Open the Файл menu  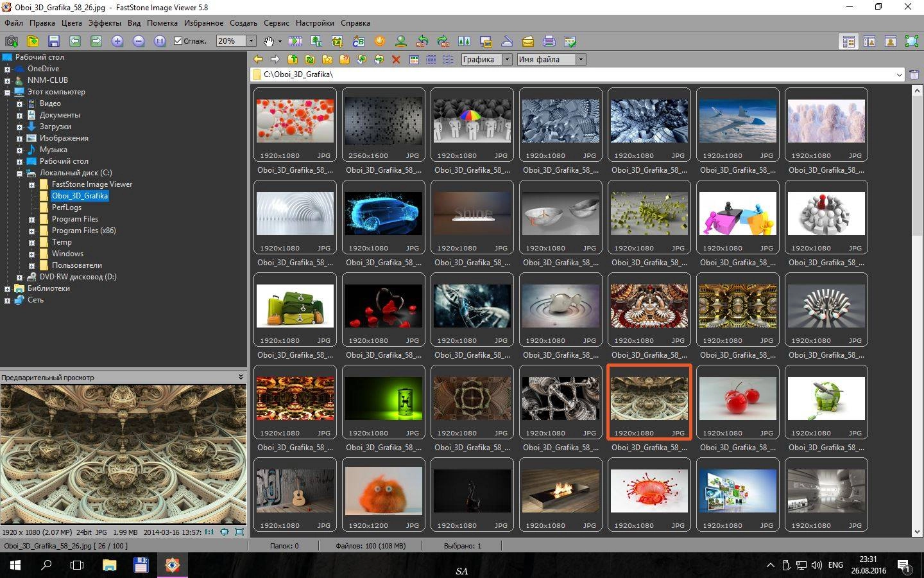tap(13, 23)
